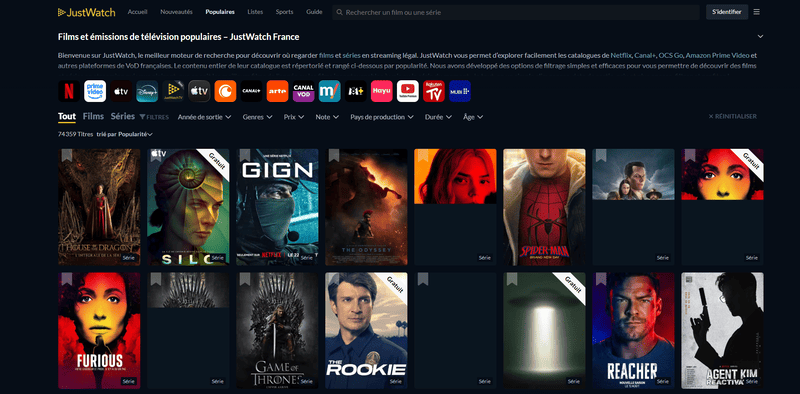This screenshot has width=800, height=394.
Task: Select the Netflix provider icon
Action: click(69, 91)
